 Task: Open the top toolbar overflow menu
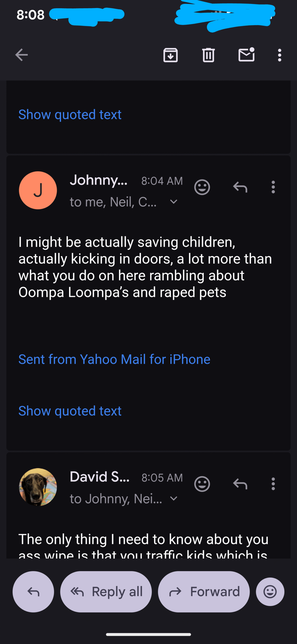coord(279,55)
